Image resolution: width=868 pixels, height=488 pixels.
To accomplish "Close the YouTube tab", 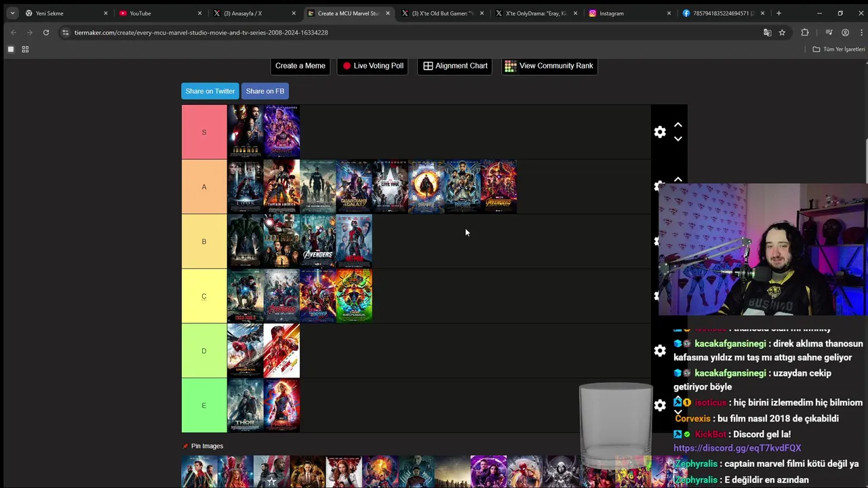I will [x=199, y=13].
